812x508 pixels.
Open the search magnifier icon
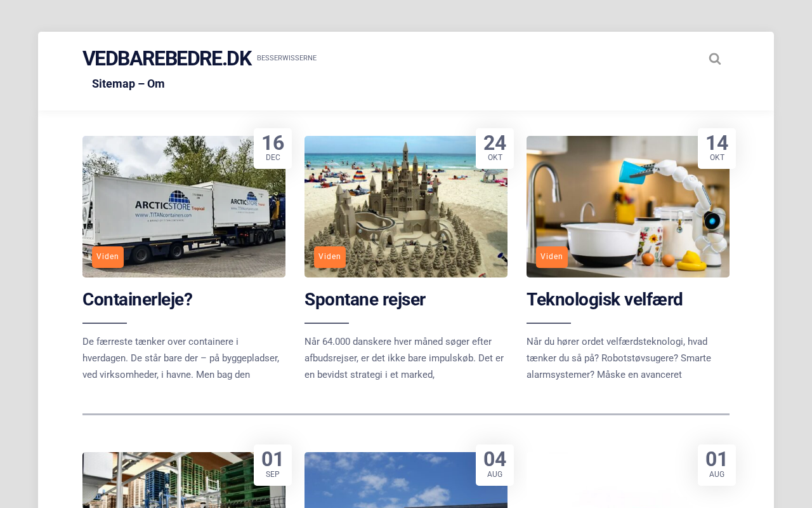pos(715,59)
